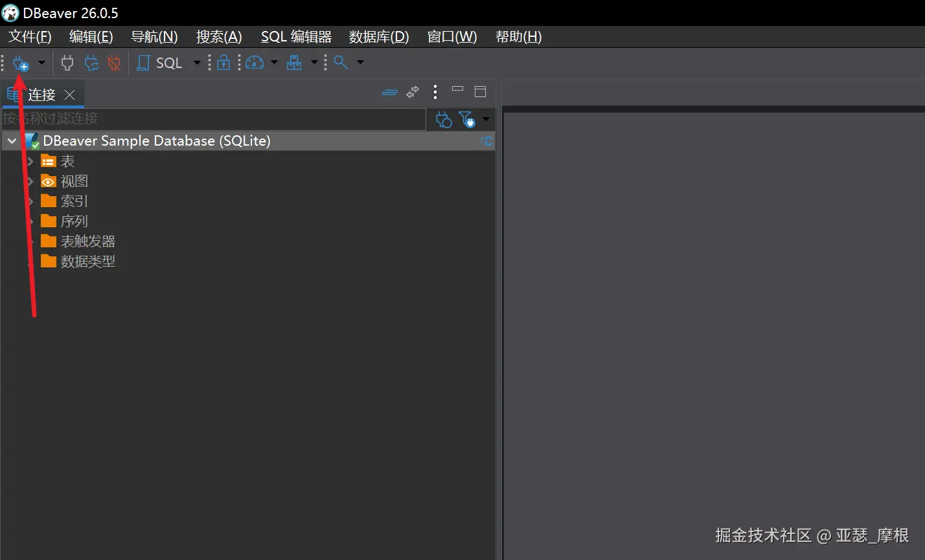Open the dropdown beside the stacked boxes icon
This screenshot has width=925, height=560.
[x=314, y=63]
